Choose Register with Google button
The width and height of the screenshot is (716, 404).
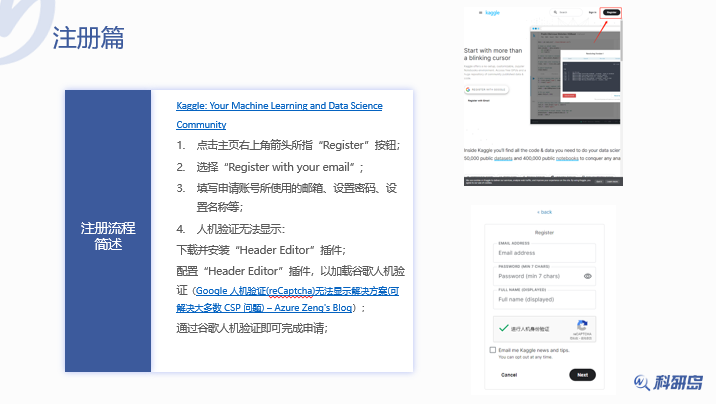coord(486,89)
